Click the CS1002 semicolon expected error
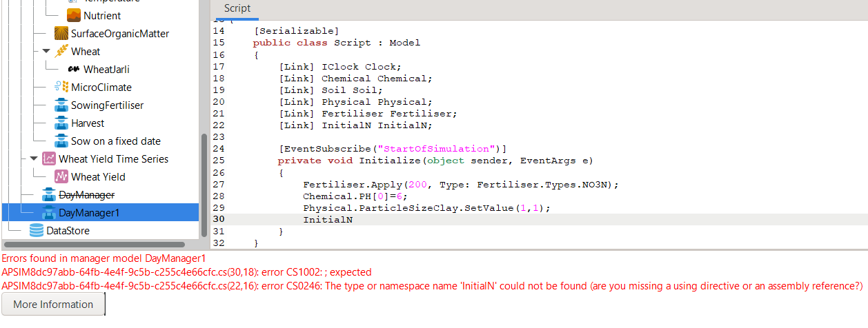The height and width of the screenshot is (328, 868). tap(187, 272)
